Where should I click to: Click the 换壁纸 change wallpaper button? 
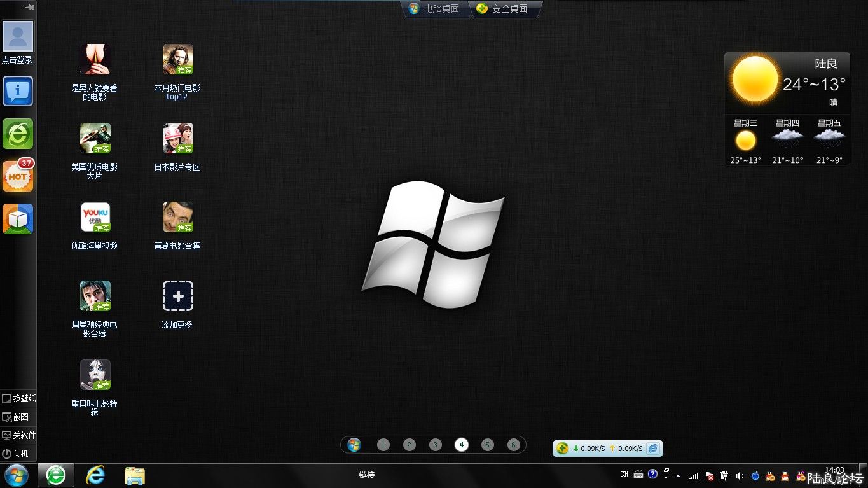(x=18, y=399)
